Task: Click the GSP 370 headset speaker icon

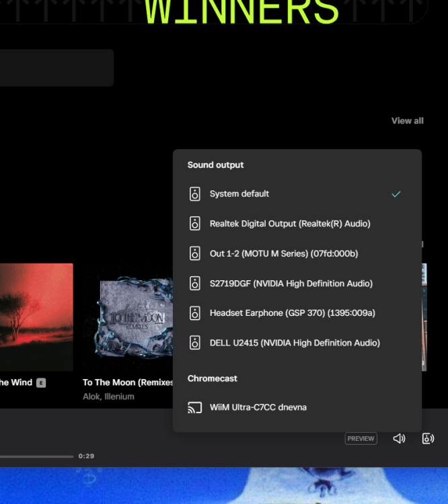Action: point(194,313)
